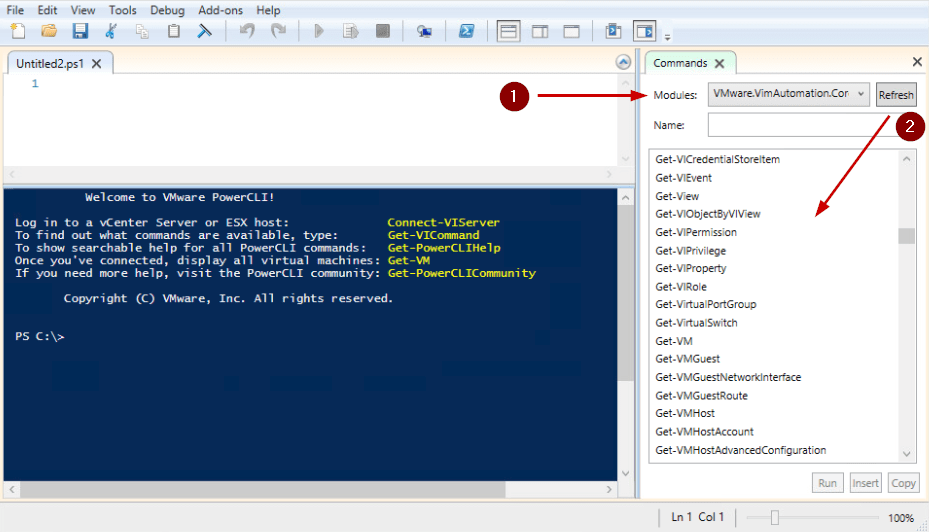
Task: Click the Run button in Commands pane
Action: [x=827, y=483]
